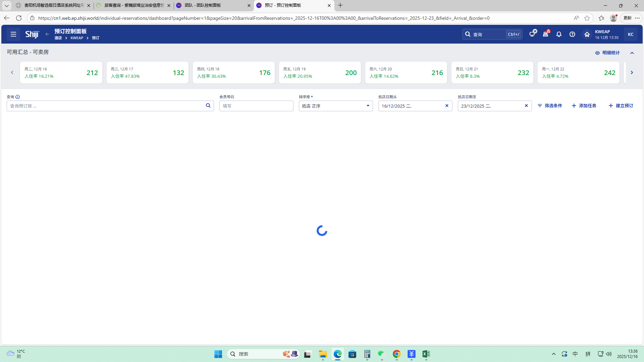Image resolution: width=644 pixels, height=362 pixels.
Task: Click the 会员号码 input field
Action: pos(256,106)
